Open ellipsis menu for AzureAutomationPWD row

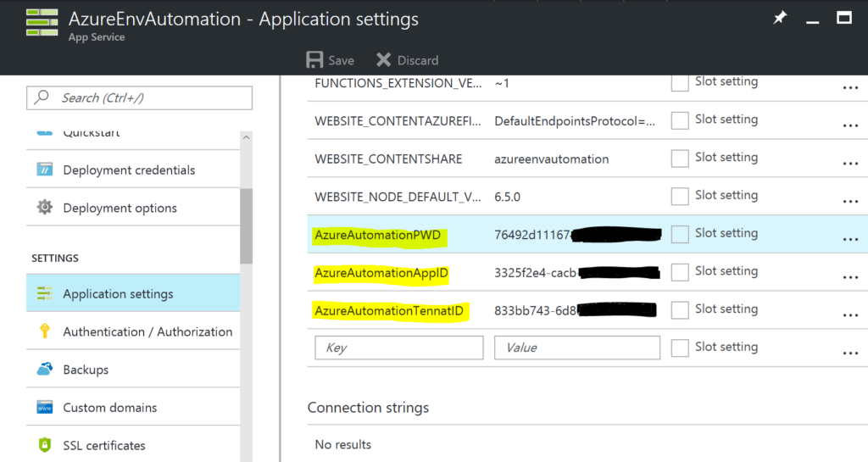tap(850, 240)
